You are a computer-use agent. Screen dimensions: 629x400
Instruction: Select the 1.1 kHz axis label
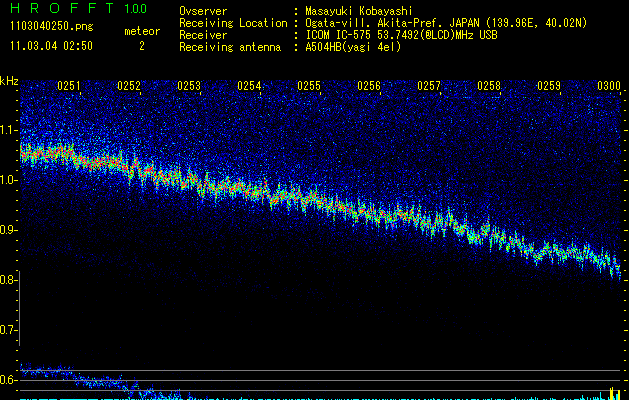[9, 130]
